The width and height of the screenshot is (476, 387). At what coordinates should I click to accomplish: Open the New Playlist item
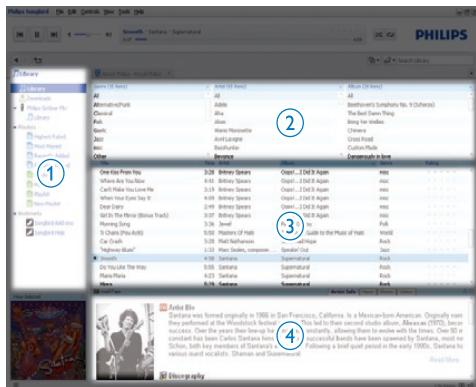pyautogui.click(x=44, y=204)
